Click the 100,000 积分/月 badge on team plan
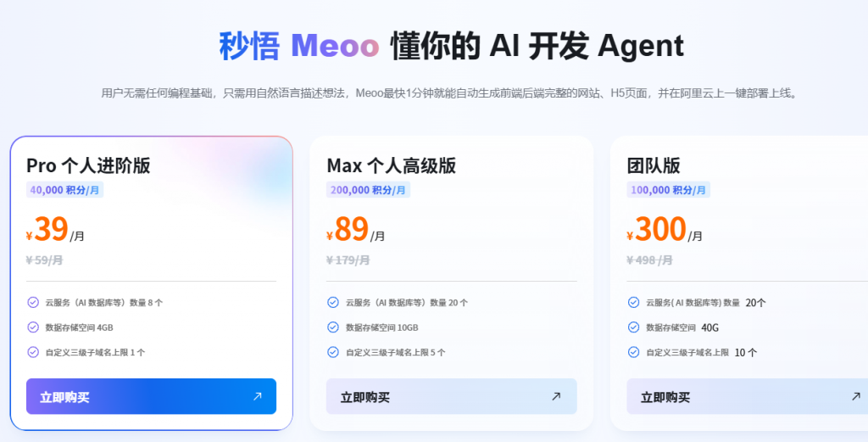The width and height of the screenshot is (868, 442). [668, 190]
